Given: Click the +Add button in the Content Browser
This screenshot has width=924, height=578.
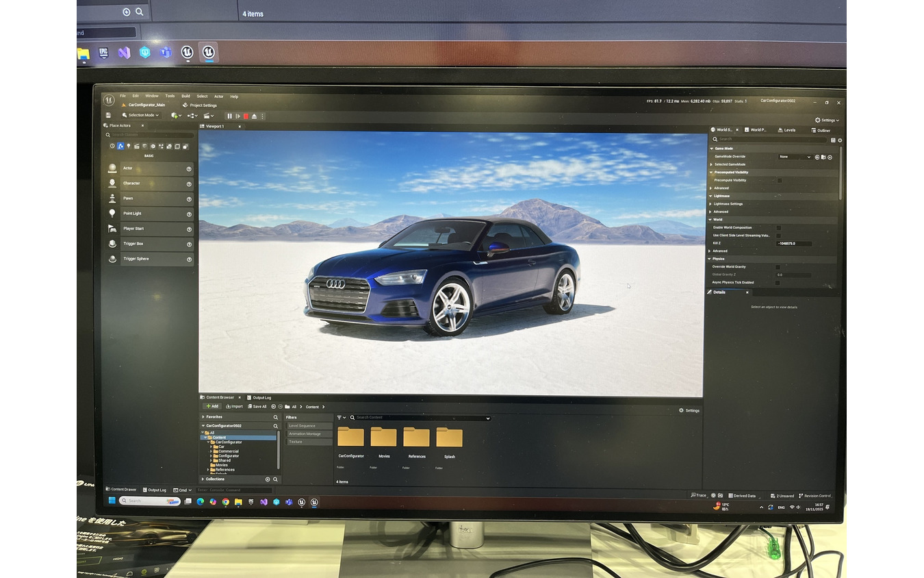Looking at the screenshot, I should [212, 406].
